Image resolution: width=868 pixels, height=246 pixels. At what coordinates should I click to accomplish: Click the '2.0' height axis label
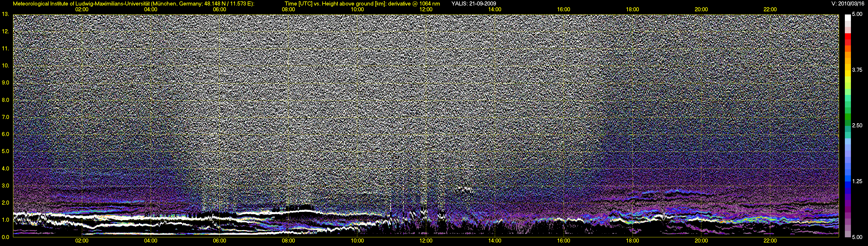[5, 203]
